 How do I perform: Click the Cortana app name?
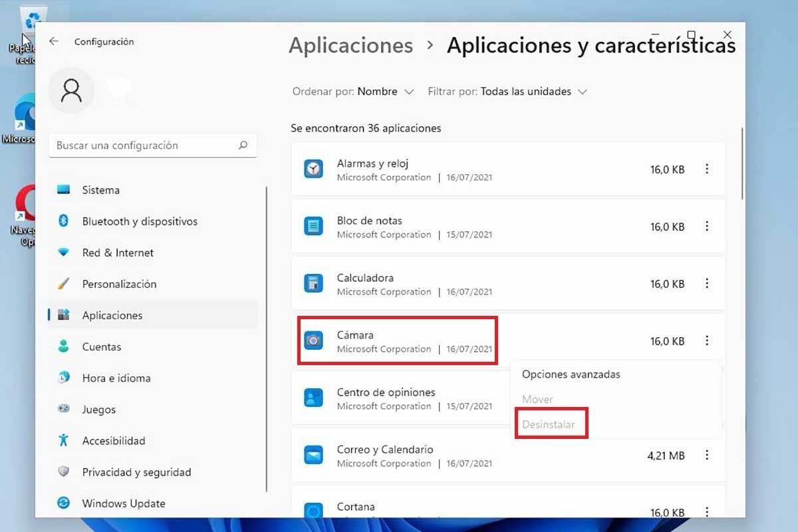(356, 507)
